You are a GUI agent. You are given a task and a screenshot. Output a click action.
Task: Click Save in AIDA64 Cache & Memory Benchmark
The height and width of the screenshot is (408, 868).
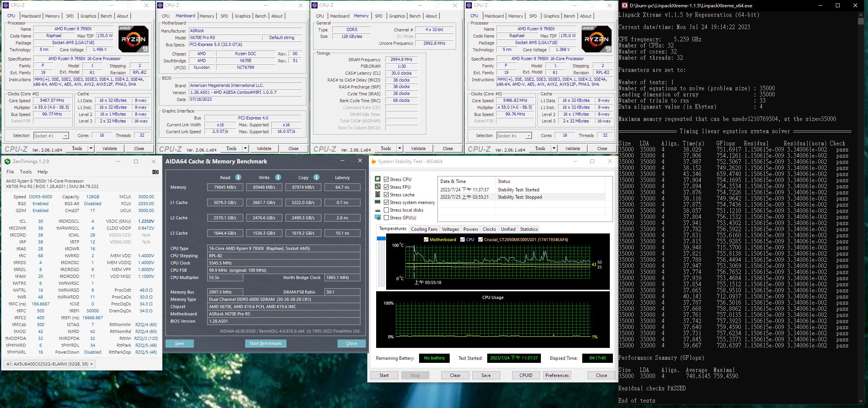click(x=179, y=343)
